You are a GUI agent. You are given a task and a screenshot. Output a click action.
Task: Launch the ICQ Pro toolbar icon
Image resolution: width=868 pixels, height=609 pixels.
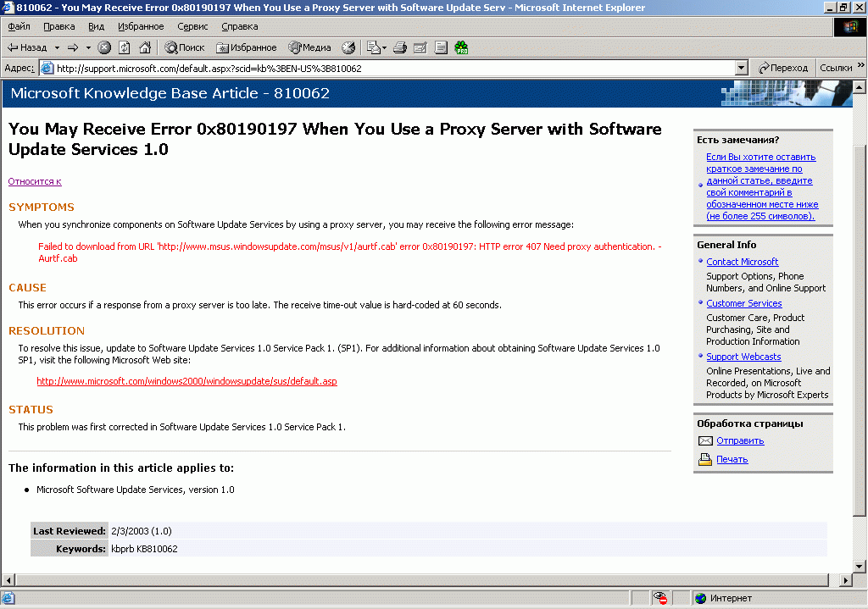tap(461, 47)
